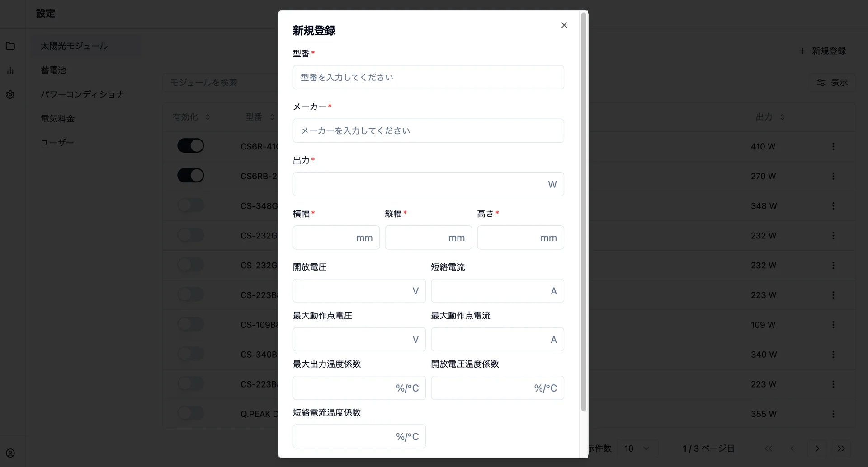Open the folder icon in left sidebar
868x467 pixels.
tap(10, 46)
